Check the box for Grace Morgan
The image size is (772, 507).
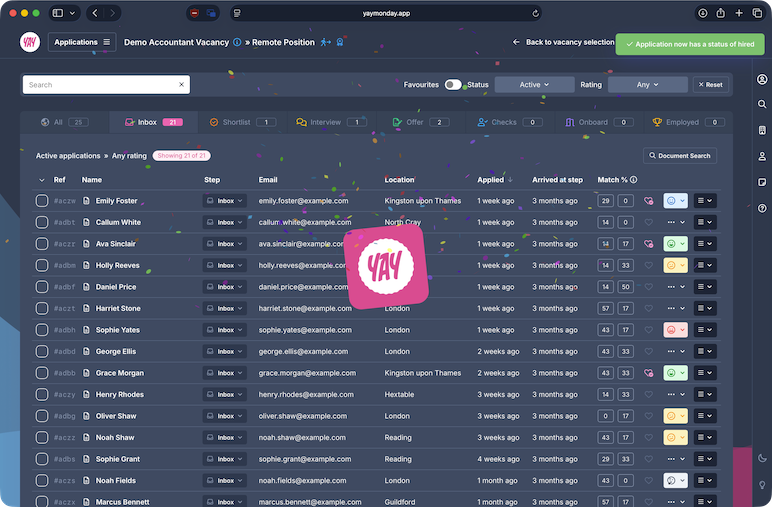(42, 373)
